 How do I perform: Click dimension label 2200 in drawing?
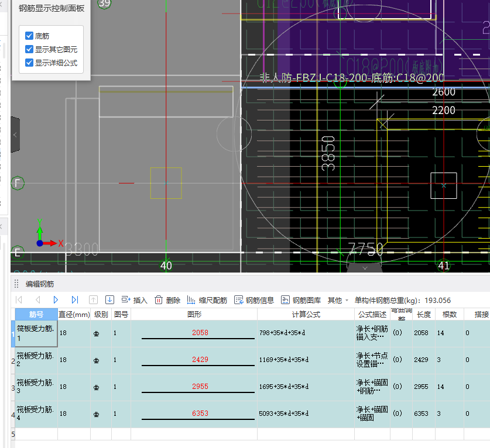click(x=443, y=110)
